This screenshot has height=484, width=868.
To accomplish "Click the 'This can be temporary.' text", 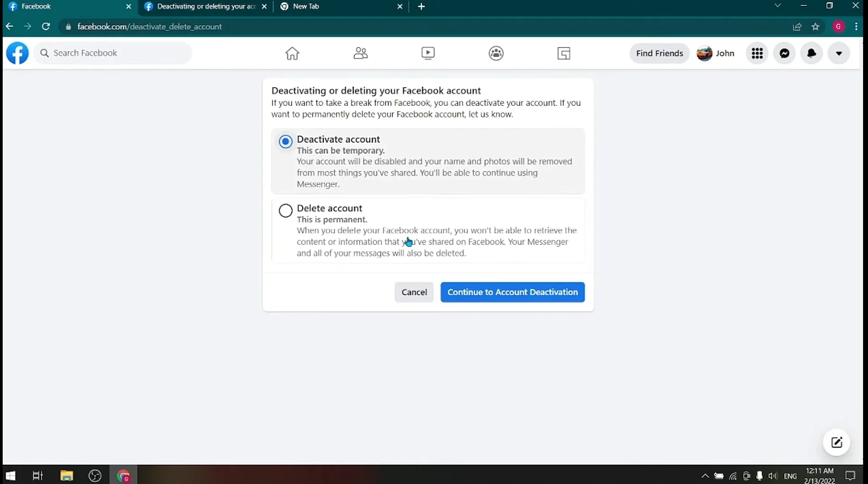I will [x=341, y=151].
